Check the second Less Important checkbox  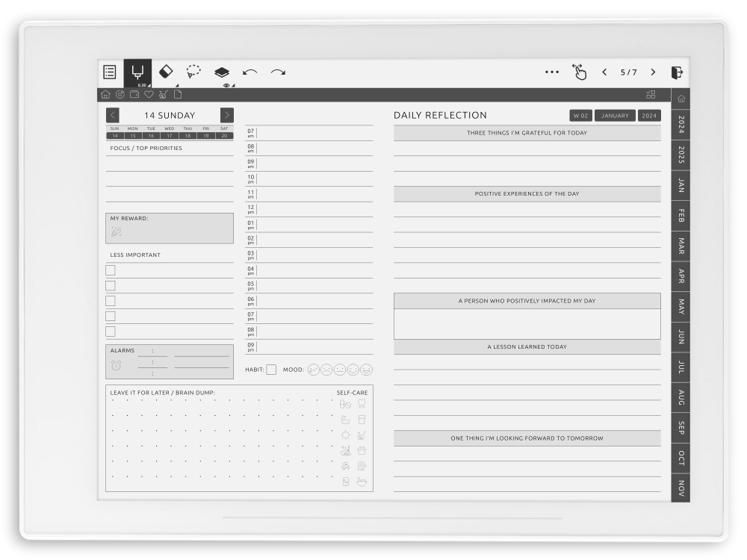pyautogui.click(x=111, y=286)
